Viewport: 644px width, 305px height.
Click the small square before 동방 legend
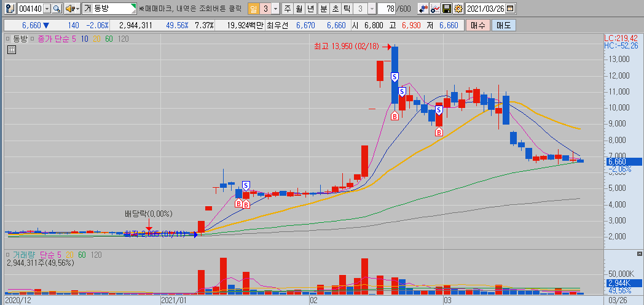(8, 39)
